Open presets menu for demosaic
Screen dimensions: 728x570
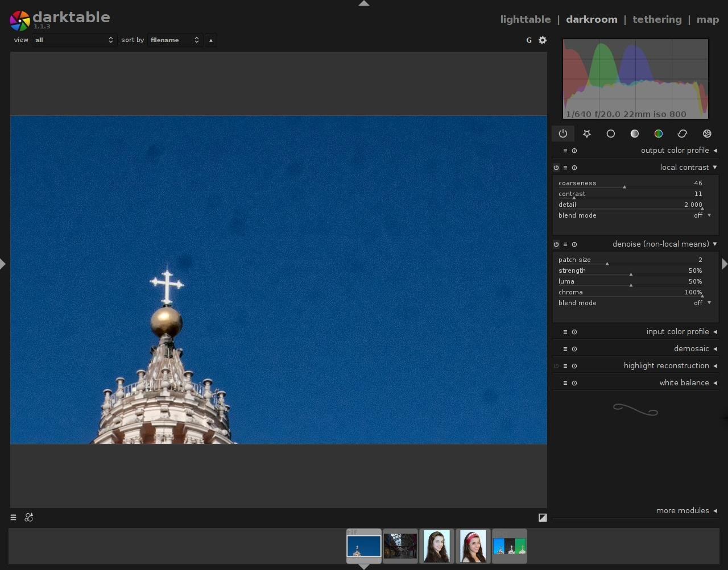click(565, 349)
